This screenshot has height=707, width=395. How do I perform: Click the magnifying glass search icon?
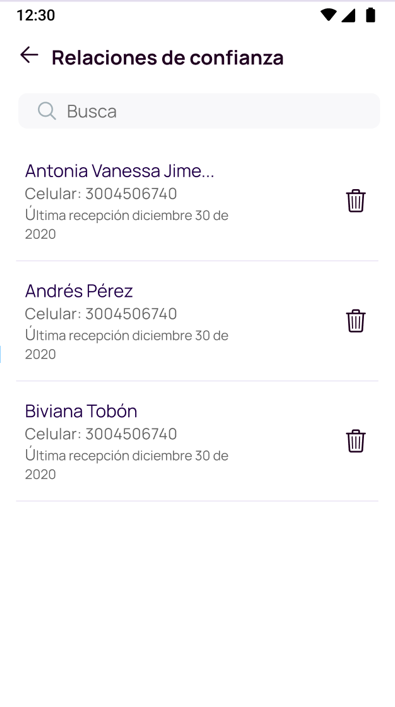[47, 111]
